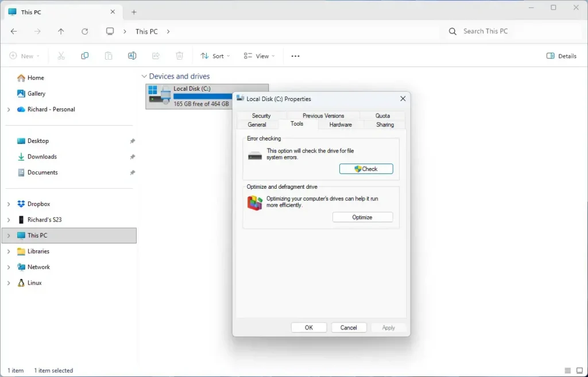
Task: Toggle the Details pane button
Action: tap(562, 56)
